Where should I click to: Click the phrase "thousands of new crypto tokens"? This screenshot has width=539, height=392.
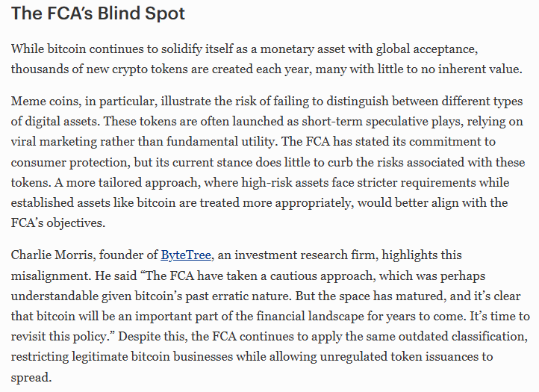(100, 69)
